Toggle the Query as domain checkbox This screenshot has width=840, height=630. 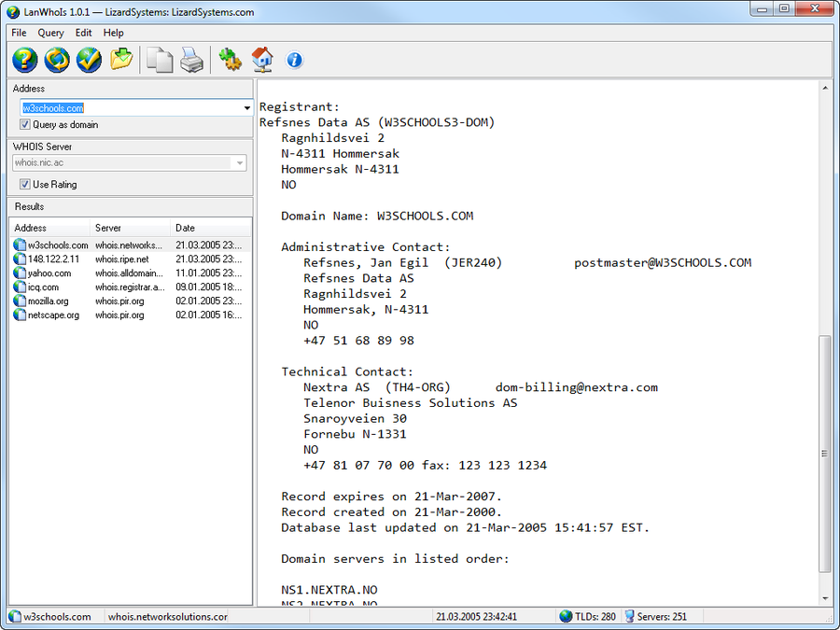24,125
